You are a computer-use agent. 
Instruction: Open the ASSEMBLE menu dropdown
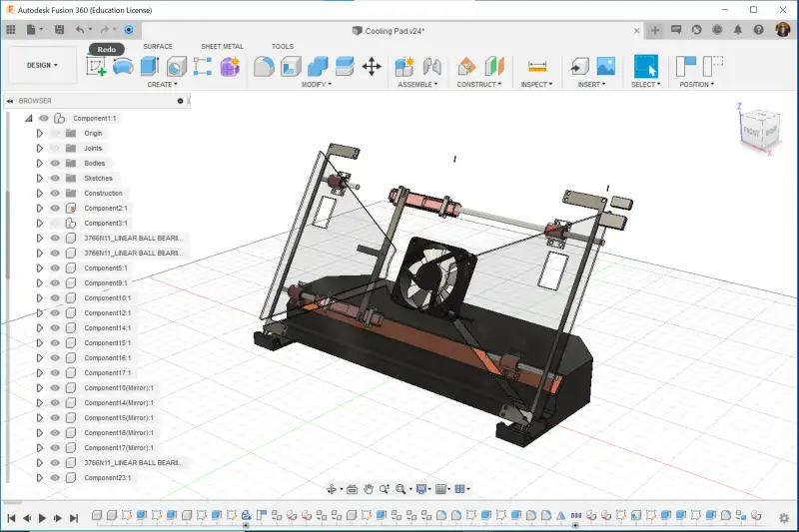[417, 85]
